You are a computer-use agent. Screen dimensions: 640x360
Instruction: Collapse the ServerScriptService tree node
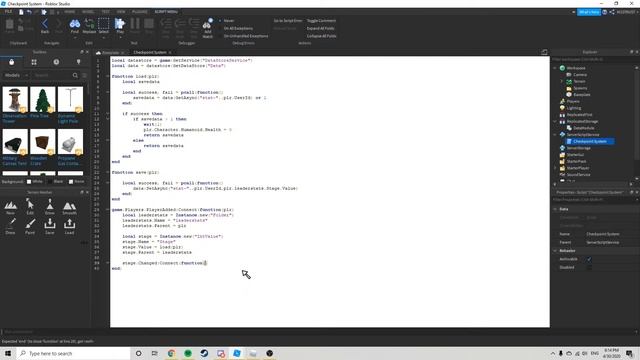pyautogui.click(x=555, y=135)
